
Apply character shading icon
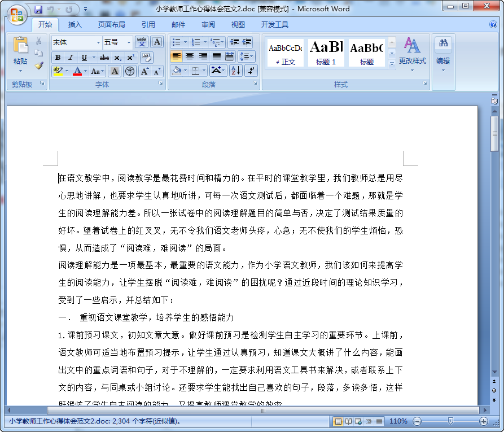click(115, 71)
